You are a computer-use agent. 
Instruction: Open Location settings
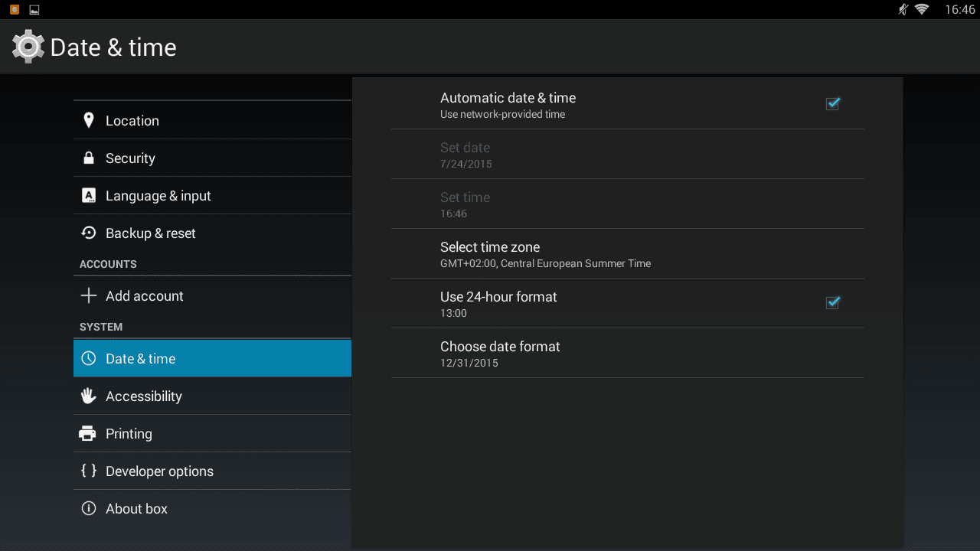(212, 120)
